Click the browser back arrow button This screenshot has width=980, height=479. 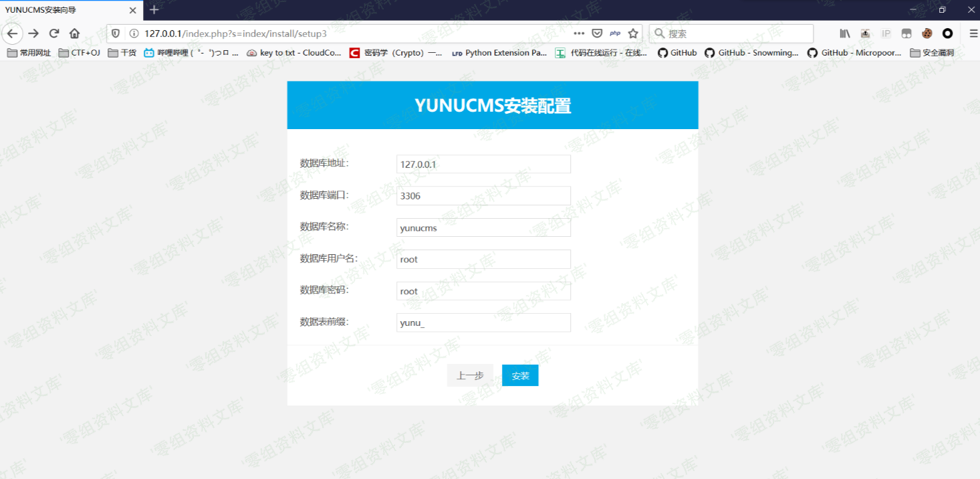click(13, 33)
